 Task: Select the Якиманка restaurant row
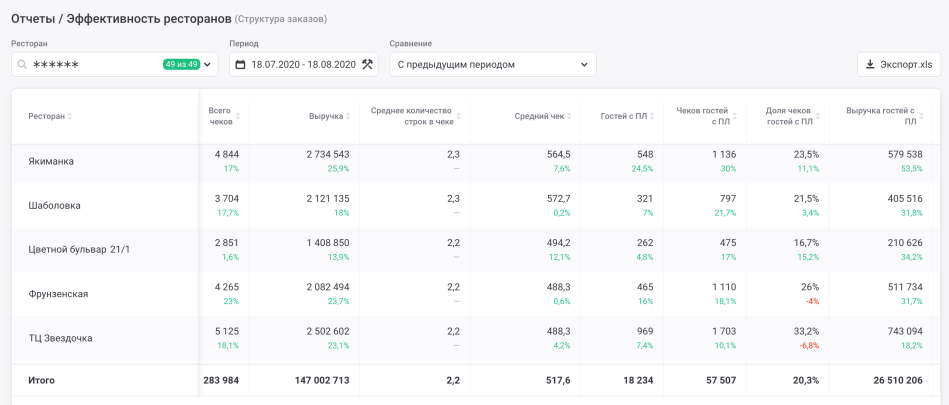(x=51, y=161)
